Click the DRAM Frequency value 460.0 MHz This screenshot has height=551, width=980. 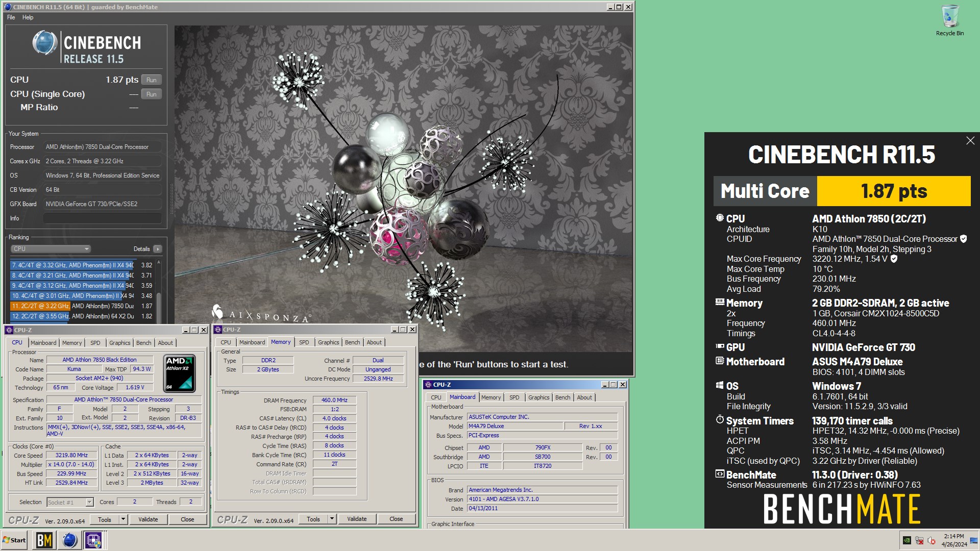pos(334,400)
